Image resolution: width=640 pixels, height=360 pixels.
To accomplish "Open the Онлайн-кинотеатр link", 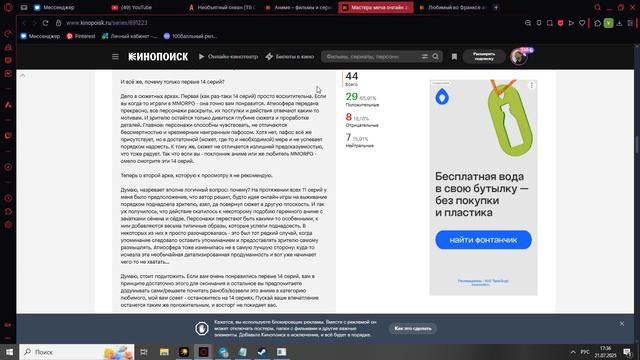I will [x=229, y=57].
